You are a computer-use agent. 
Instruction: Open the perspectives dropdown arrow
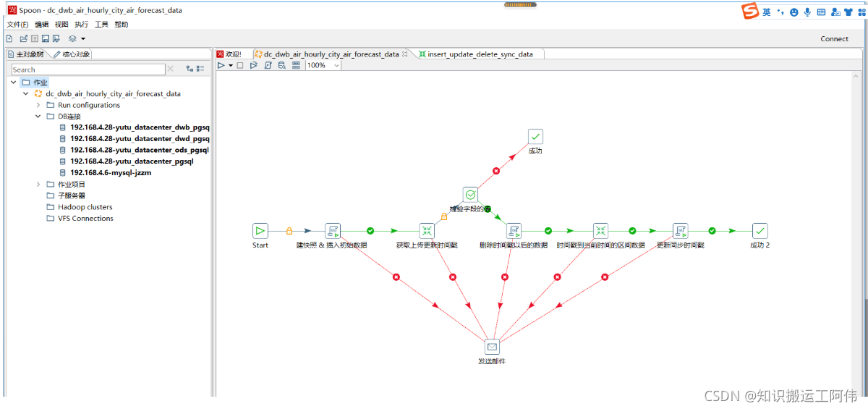[x=82, y=39]
